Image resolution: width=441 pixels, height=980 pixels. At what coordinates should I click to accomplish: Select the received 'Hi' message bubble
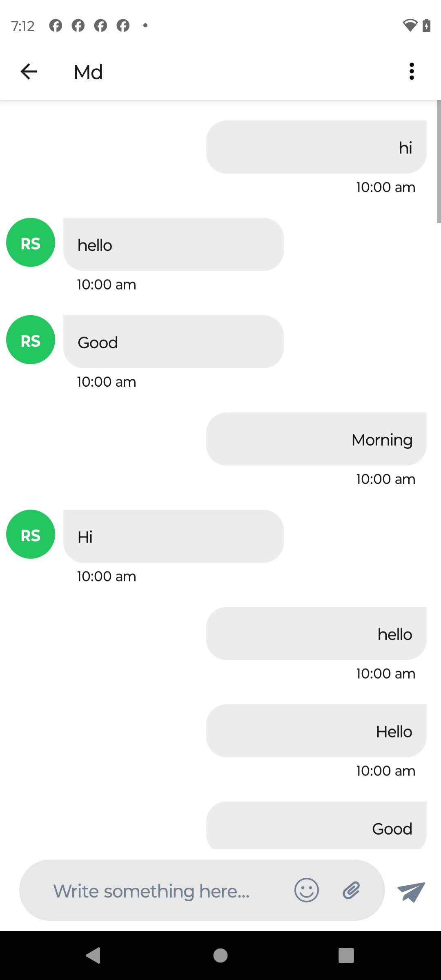click(174, 536)
